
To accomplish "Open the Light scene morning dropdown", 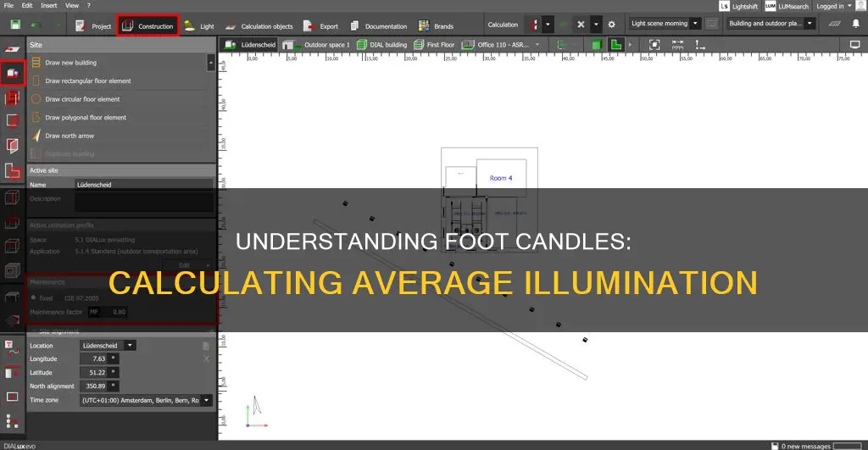I will click(665, 24).
